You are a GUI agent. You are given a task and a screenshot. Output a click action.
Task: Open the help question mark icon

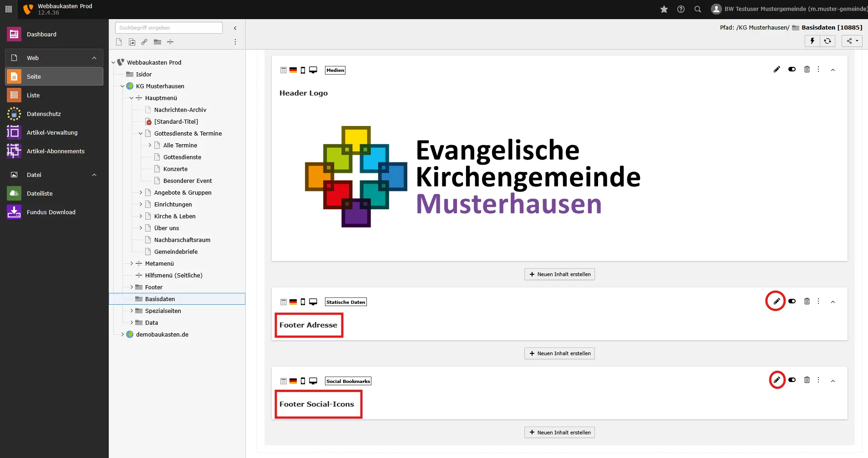tap(681, 9)
